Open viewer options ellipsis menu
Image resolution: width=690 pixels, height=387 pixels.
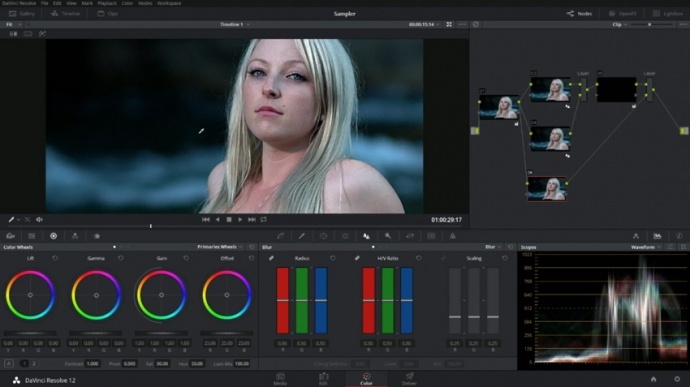click(462, 24)
